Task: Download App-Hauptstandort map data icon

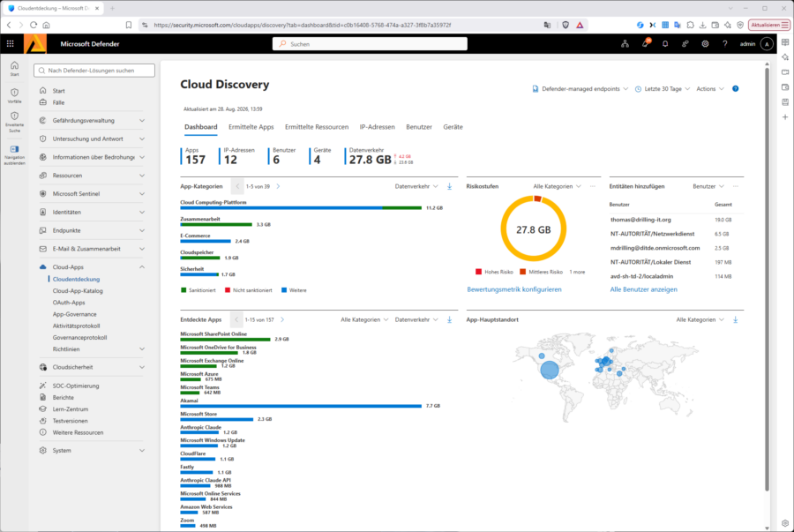Action: (735, 319)
